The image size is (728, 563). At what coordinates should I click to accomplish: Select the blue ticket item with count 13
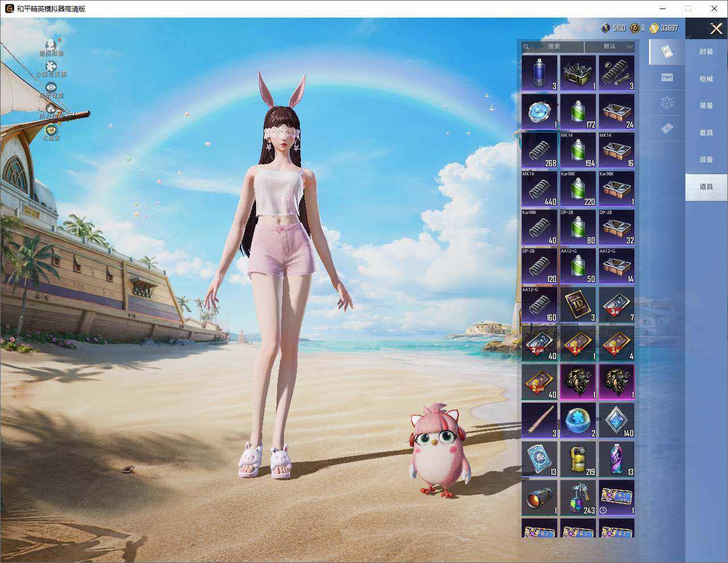click(x=539, y=459)
